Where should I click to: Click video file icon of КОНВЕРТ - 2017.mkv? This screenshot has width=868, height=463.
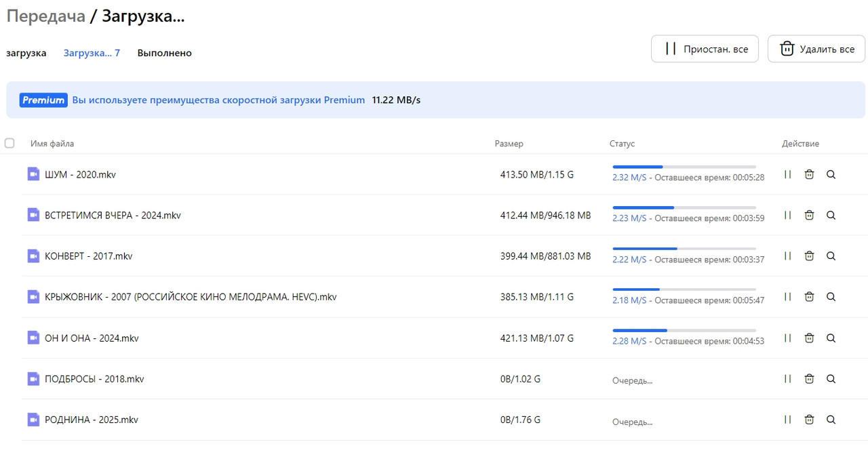33,256
